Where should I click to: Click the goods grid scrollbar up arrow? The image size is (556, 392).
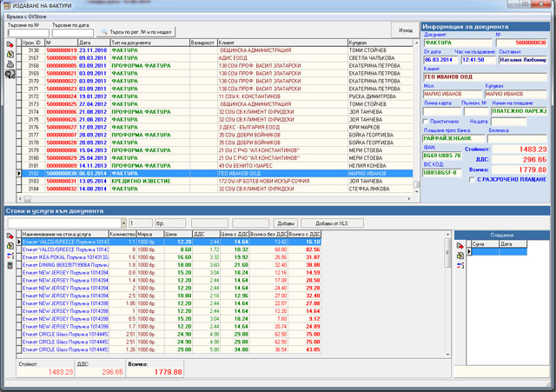coord(447,234)
